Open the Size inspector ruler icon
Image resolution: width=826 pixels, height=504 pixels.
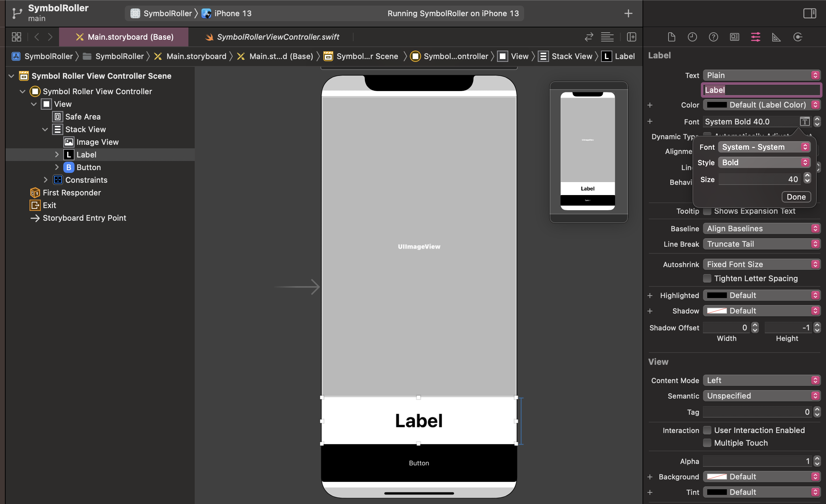coord(776,37)
